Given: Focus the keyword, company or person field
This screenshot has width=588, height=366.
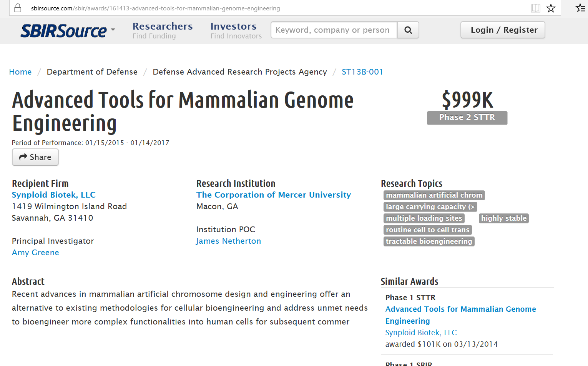Looking at the screenshot, I should tap(334, 30).
